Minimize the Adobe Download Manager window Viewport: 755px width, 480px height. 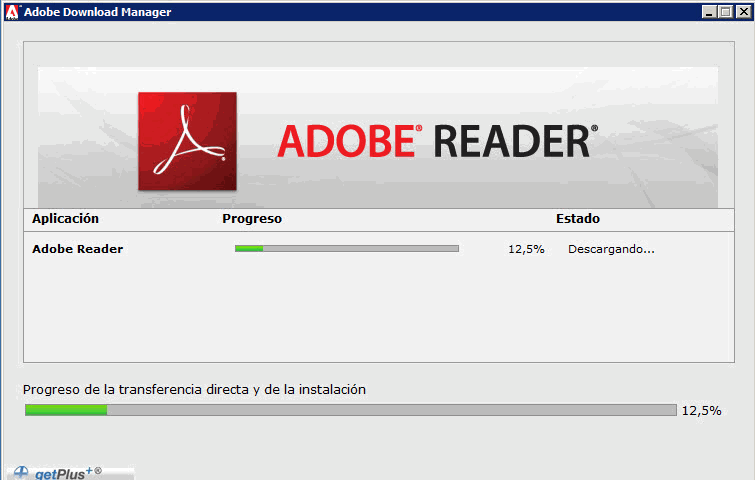pyautogui.click(x=708, y=12)
